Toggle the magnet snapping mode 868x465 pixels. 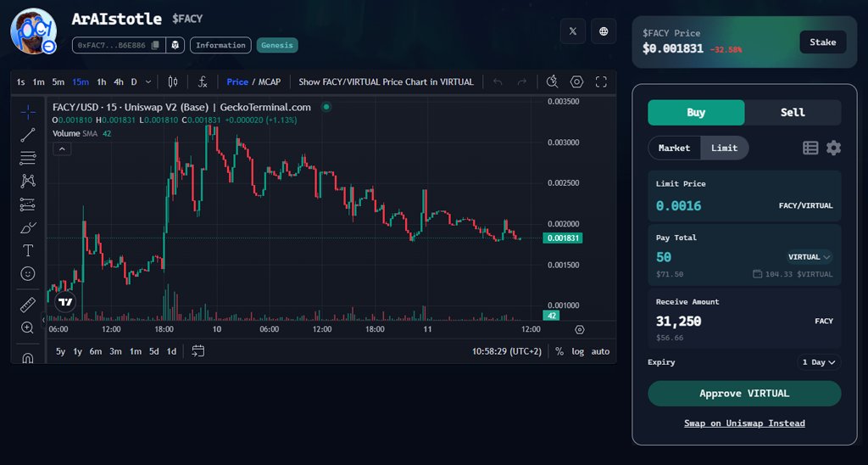coord(28,357)
